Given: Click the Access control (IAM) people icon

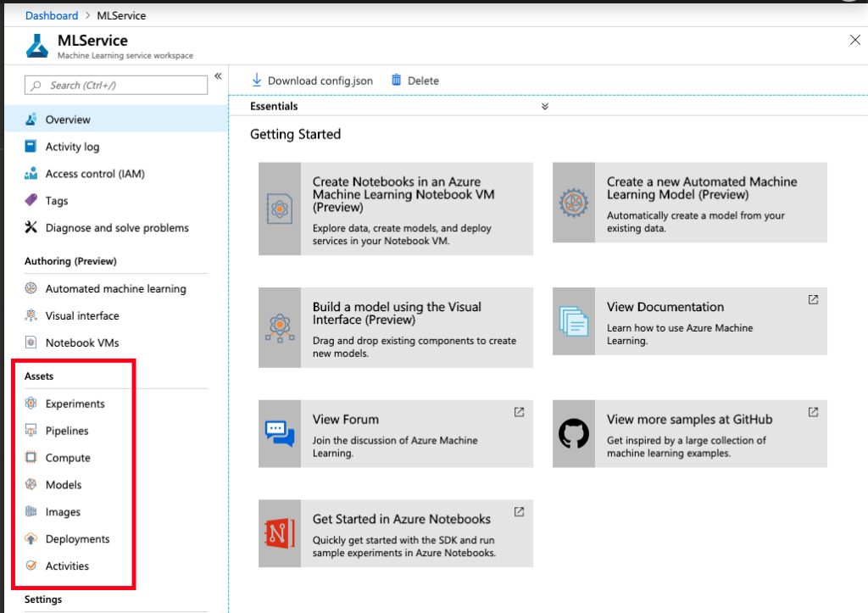Looking at the screenshot, I should coord(31,173).
